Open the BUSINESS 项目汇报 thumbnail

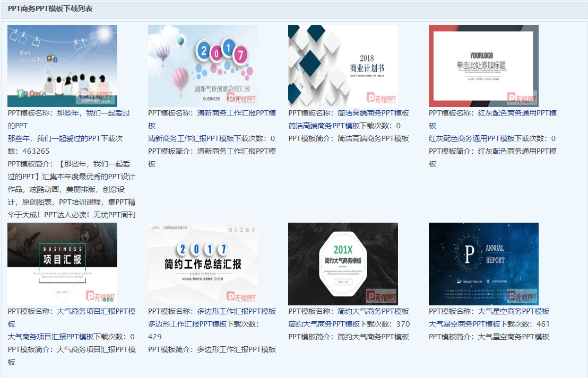[x=62, y=263]
